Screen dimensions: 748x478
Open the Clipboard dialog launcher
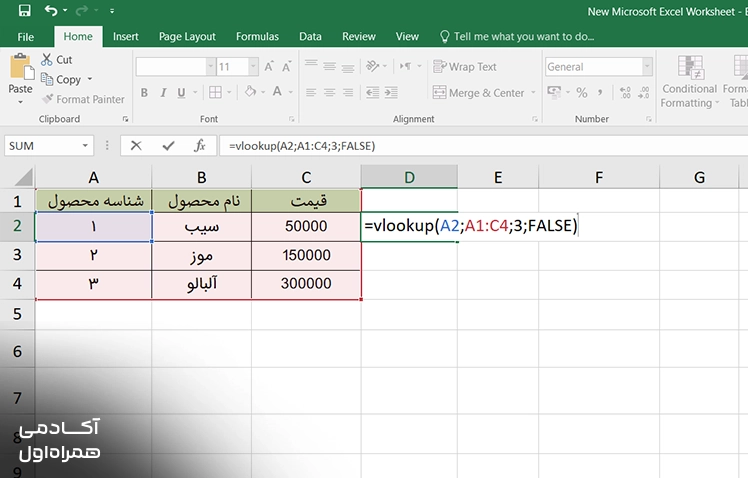[125, 119]
